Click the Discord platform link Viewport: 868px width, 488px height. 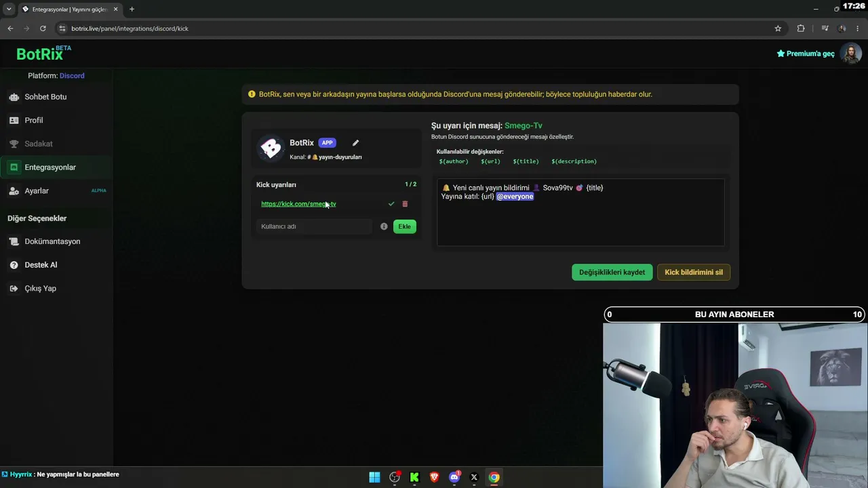click(72, 76)
